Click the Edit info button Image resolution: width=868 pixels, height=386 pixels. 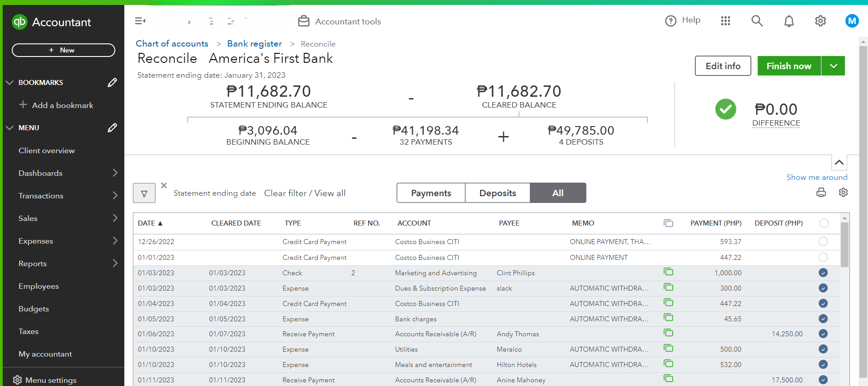coord(723,66)
